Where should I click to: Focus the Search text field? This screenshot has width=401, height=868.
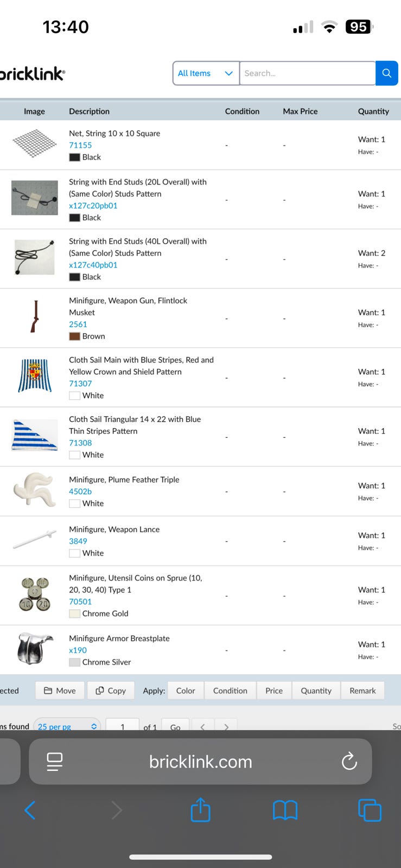[307, 73]
